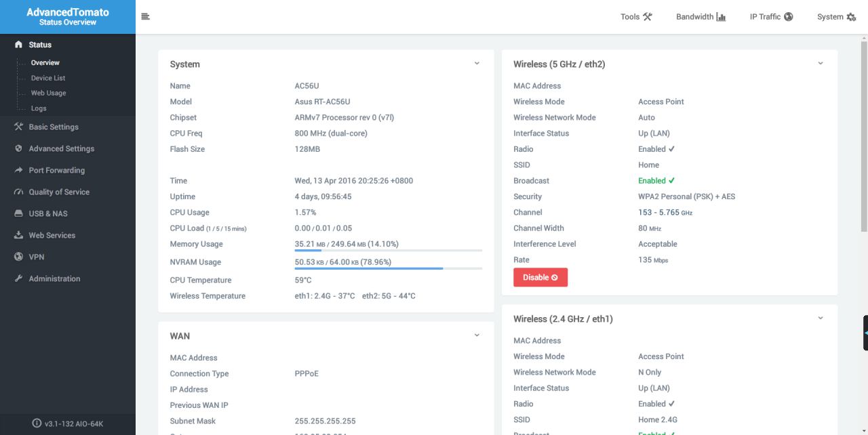This screenshot has width=868, height=435.
Task: Open USB & NAS in sidebar
Action: coord(68,213)
